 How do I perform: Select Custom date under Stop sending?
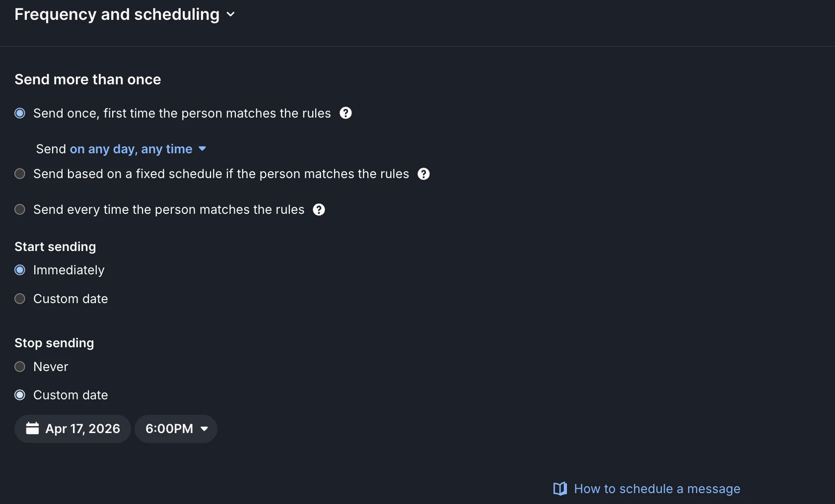click(x=20, y=395)
